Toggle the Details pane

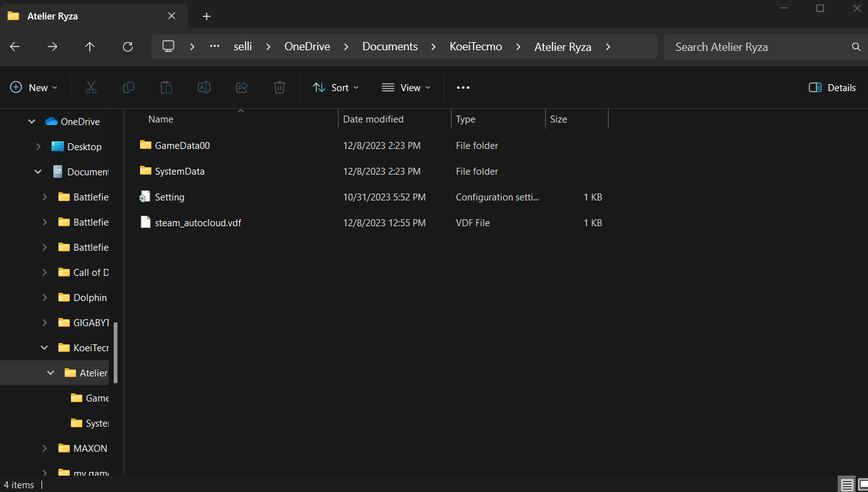(x=832, y=87)
